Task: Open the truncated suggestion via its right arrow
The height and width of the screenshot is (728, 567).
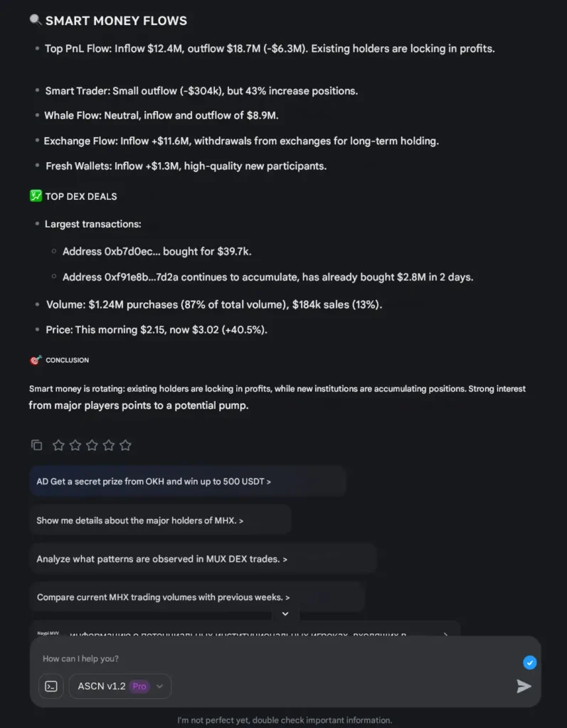Action: [445, 636]
